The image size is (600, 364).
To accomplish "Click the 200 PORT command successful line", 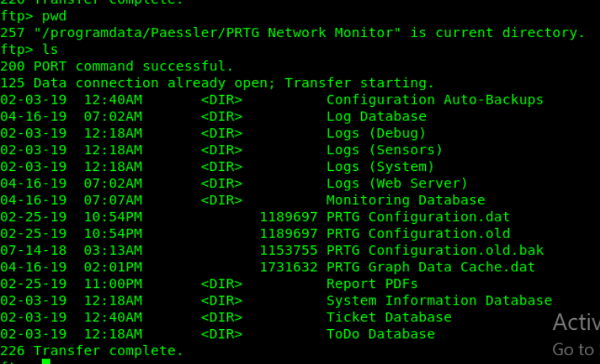I will 117,66.
